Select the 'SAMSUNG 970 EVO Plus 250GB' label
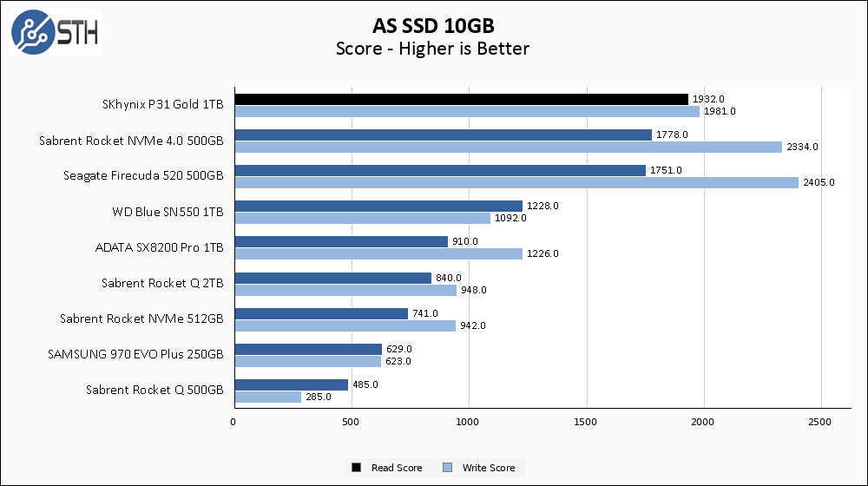Screen dimensions: 868x486 click(x=135, y=354)
